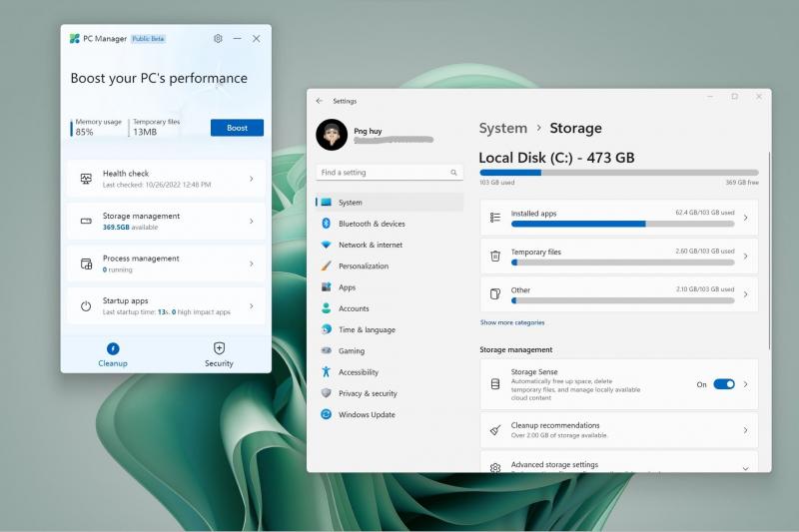Click the Cleanup recommendations broom icon
Screen dimensions: 799x532
coord(495,431)
